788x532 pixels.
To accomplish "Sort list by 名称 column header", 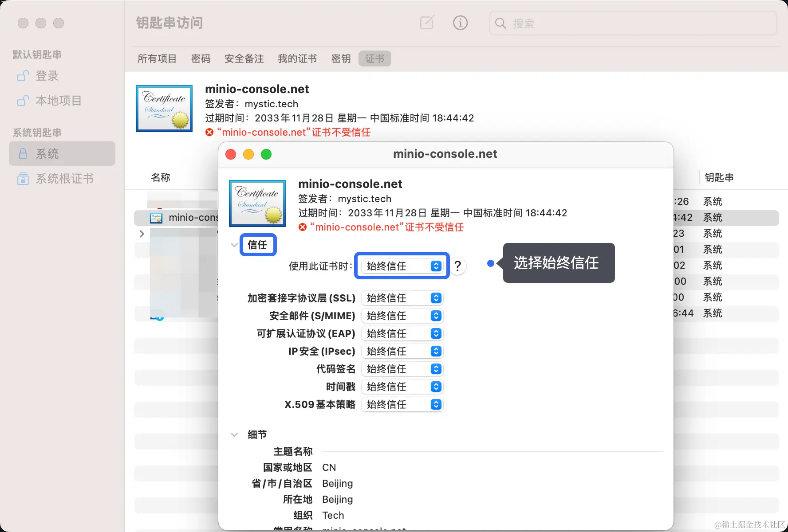I will pos(161,177).
